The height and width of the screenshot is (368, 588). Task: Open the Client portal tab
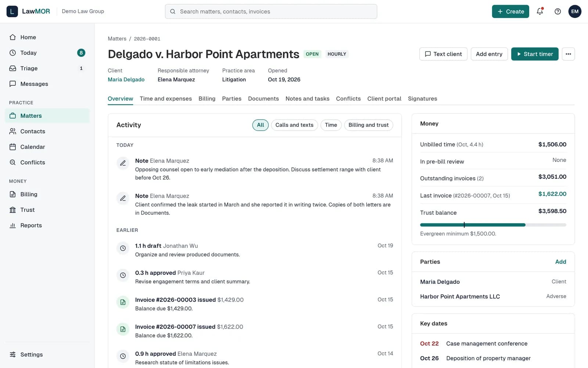coord(384,99)
